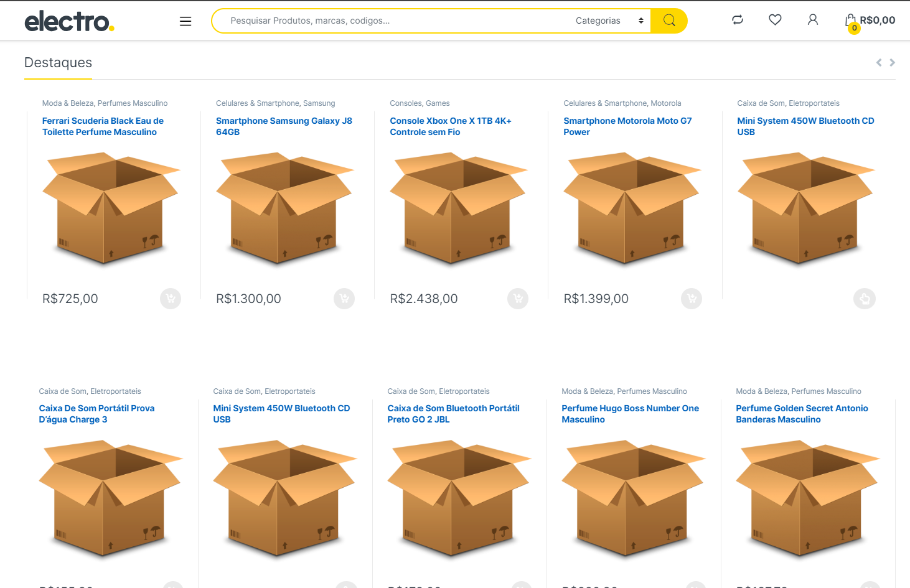Click the search products input field
This screenshot has width=910, height=588.
click(x=392, y=21)
